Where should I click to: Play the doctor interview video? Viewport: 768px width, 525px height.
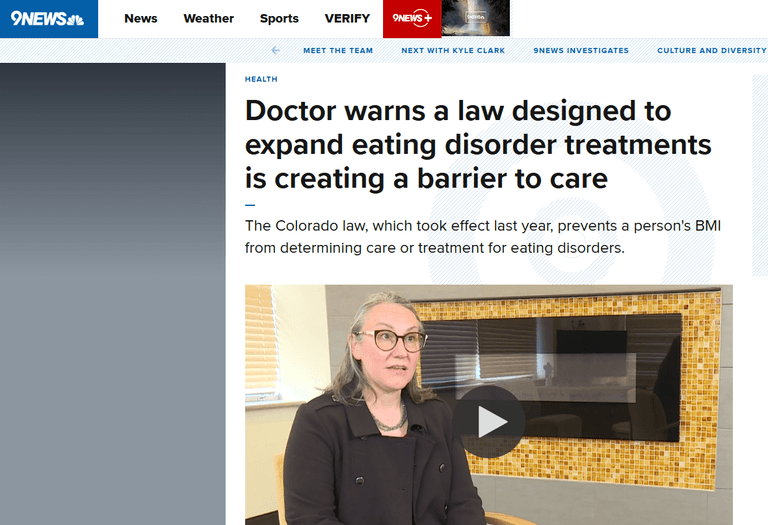tap(489, 421)
